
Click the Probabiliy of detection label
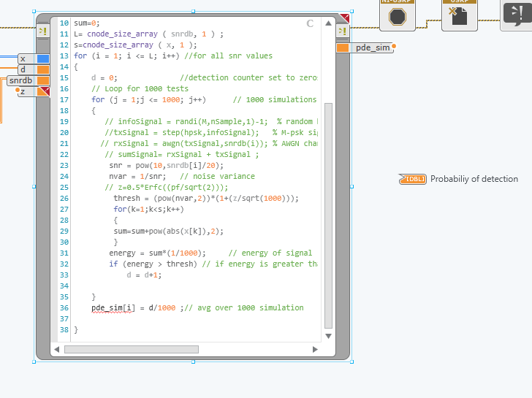pyautogui.click(x=474, y=179)
